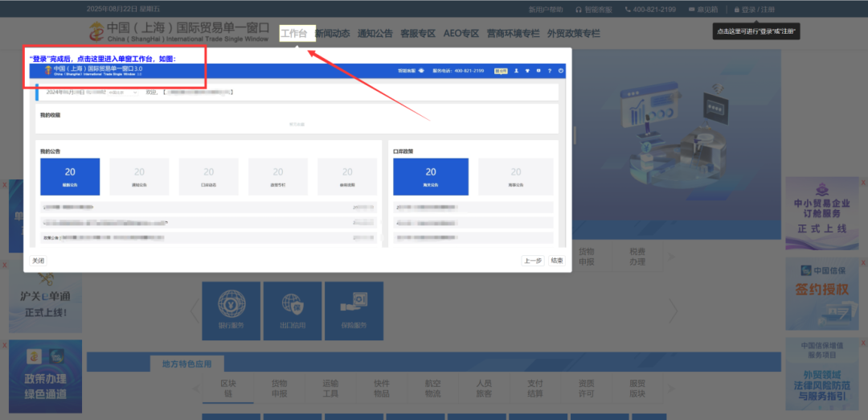Close the 沪关E单通 banner with X
The height and width of the screenshot is (420, 868).
click(x=5, y=265)
